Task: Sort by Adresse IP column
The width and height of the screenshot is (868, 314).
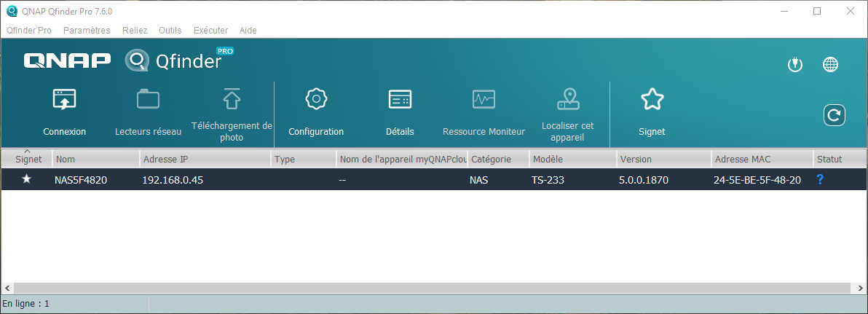Action: [x=205, y=159]
